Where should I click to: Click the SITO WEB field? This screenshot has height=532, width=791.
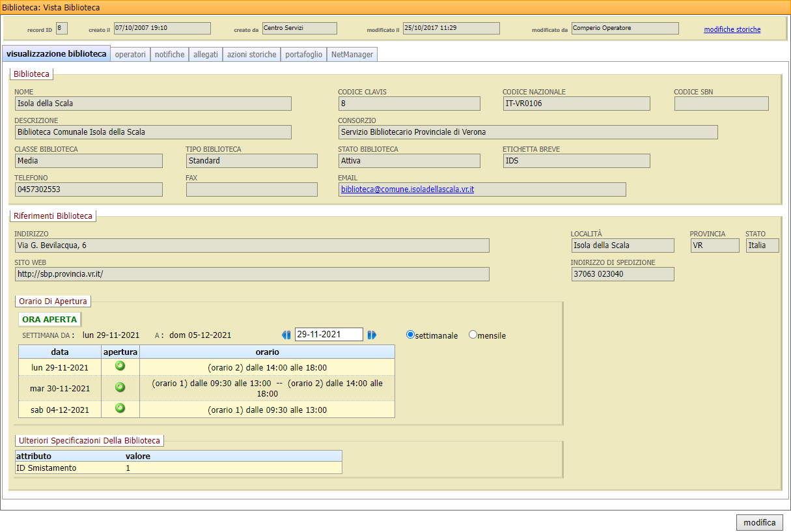pos(251,274)
